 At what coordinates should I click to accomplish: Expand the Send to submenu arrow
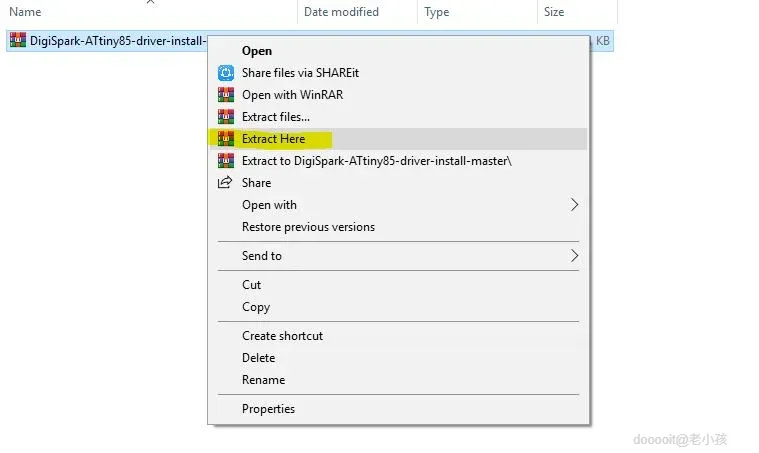[x=574, y=256]
